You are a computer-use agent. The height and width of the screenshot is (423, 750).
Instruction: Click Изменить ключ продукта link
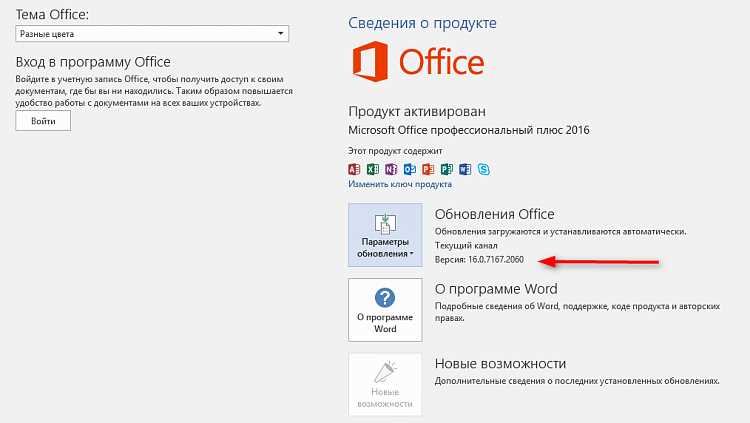[x=400, y=184]
